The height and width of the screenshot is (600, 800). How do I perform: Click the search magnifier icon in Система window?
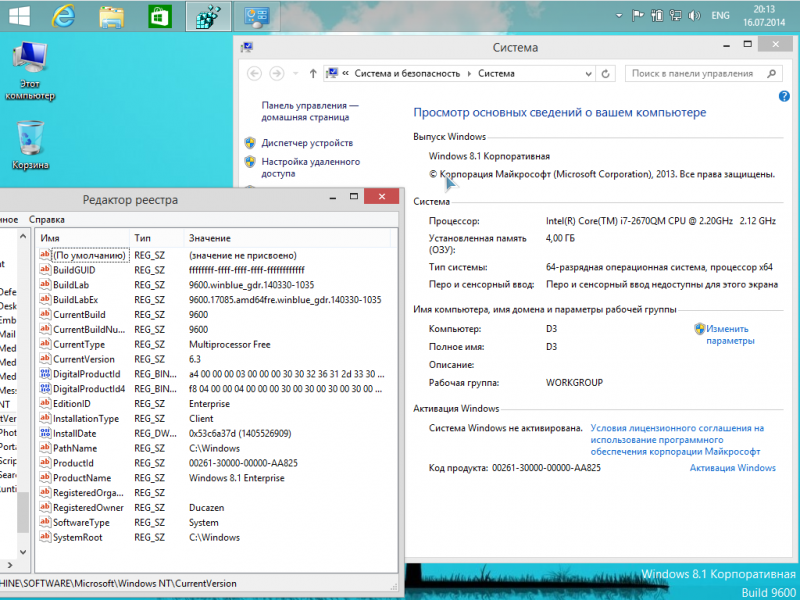[771, 73]
